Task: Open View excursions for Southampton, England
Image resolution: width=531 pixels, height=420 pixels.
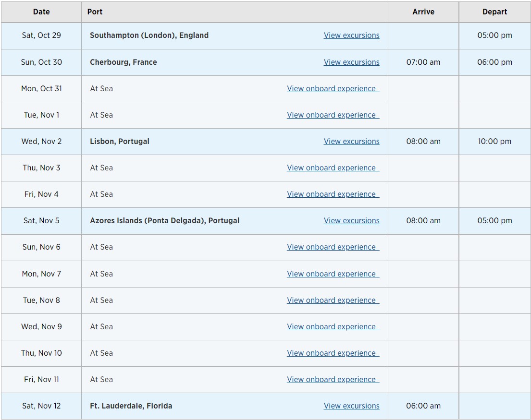Action: coord(351,36)
